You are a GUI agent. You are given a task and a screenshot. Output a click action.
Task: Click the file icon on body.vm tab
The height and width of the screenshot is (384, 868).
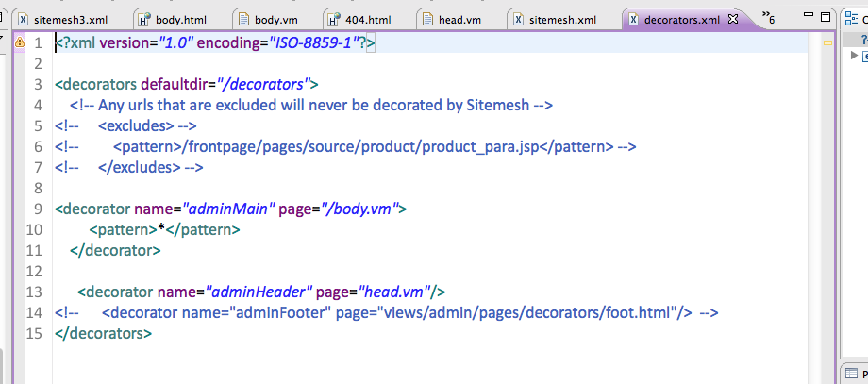coord(243,19)
